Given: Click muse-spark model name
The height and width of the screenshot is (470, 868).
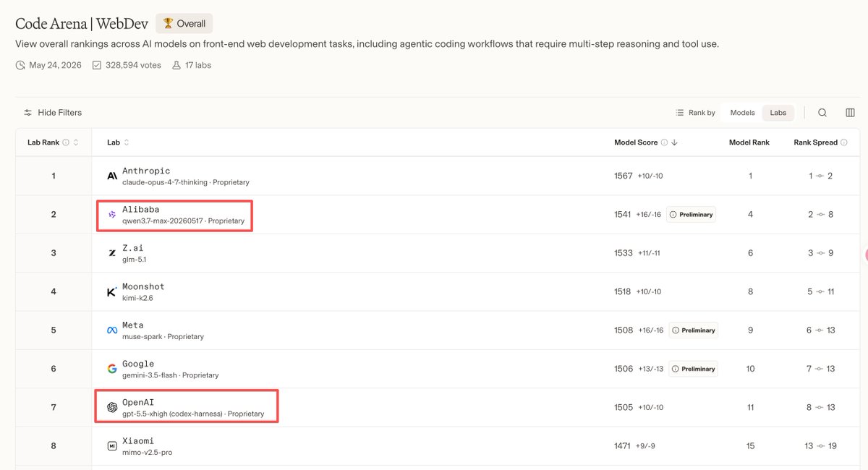Looking at the screenshot, I should point(142,336).
